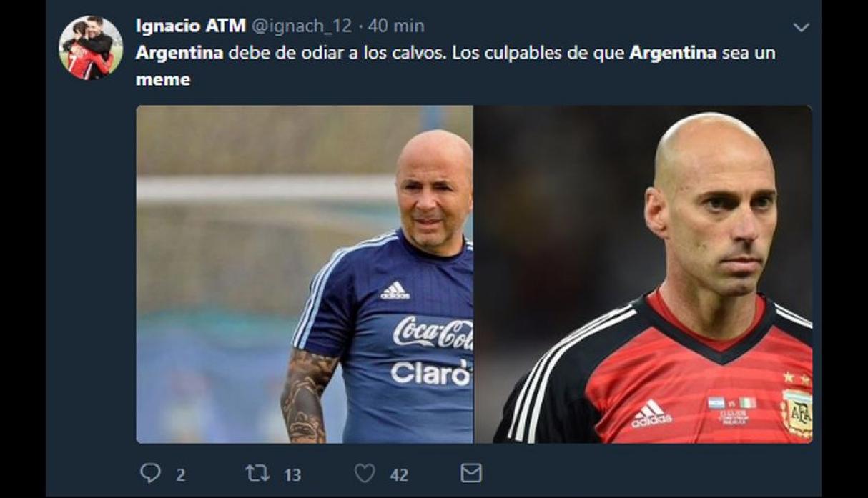Image resolution: width=868 pixels, height=498 pixels.
Task: Click the display name Ignacio ATM
Action: [190, 26]
